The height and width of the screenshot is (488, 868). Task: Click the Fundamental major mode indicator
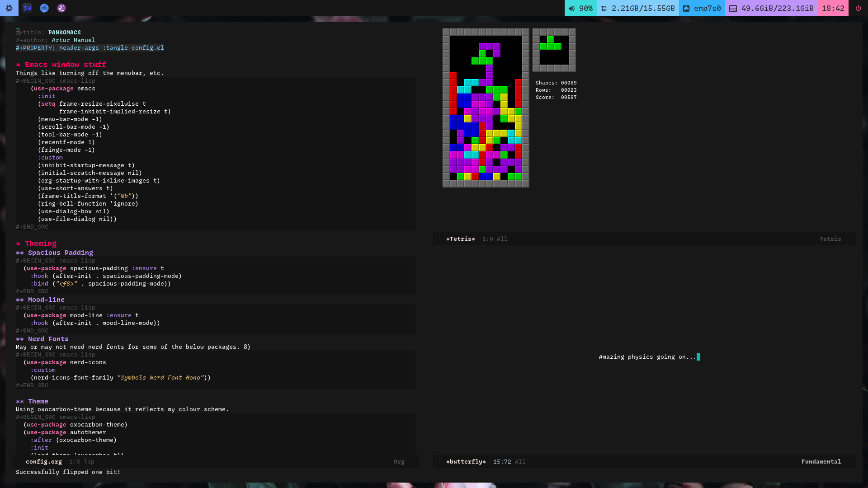[821, 462]
